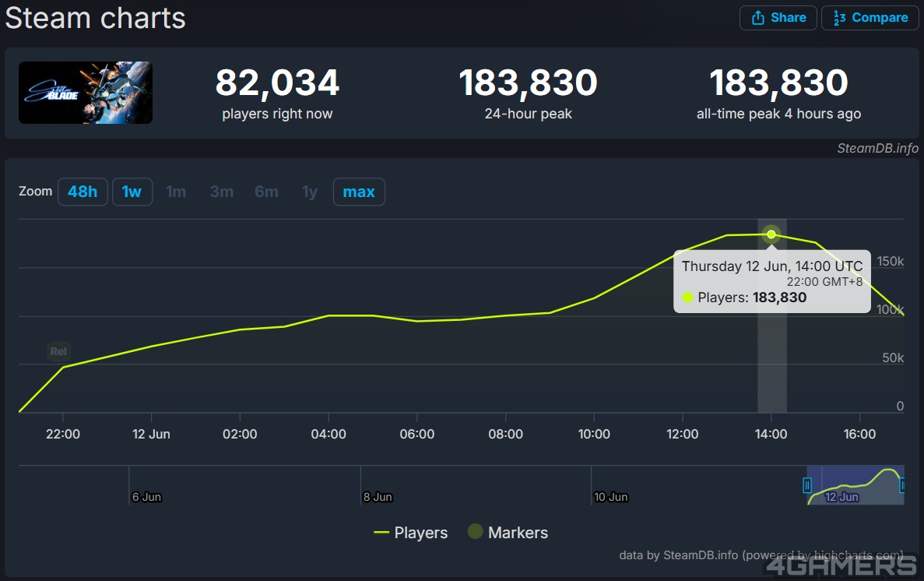Click the tooltip's 'Thursday 12 Jun, 14:00 UTC' line

click(772, 266)
